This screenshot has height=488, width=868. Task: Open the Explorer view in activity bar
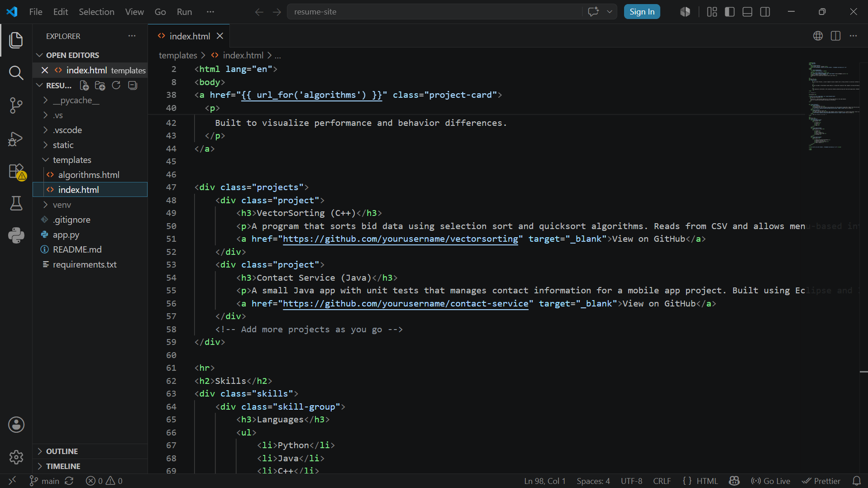[x=16, y=40]
